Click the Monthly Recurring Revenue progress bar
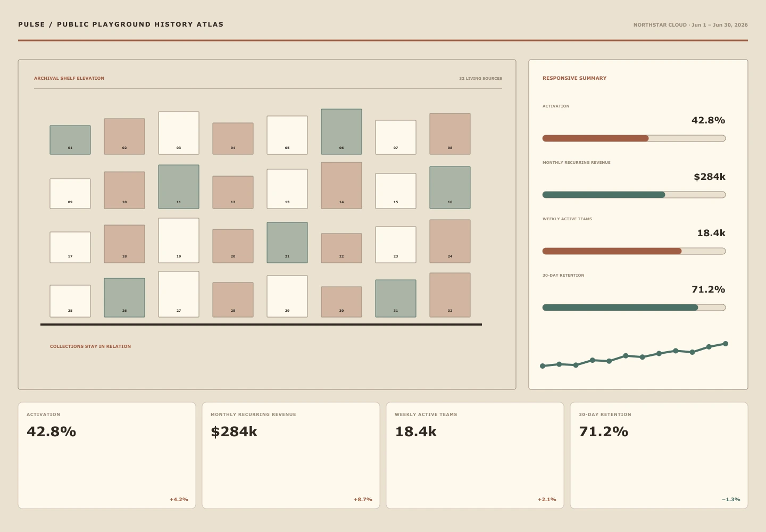This screenshot has height=532, width=766. (634, 195)
